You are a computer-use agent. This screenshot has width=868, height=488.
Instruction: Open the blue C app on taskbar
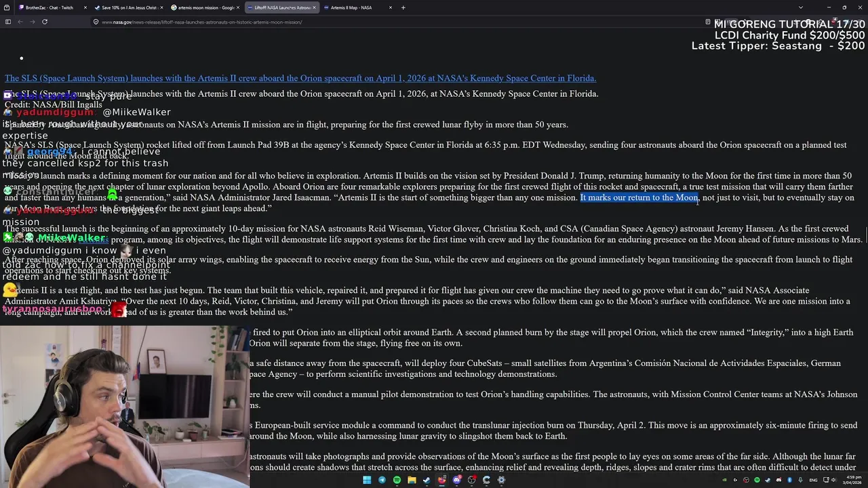click(x=486, y=480)
